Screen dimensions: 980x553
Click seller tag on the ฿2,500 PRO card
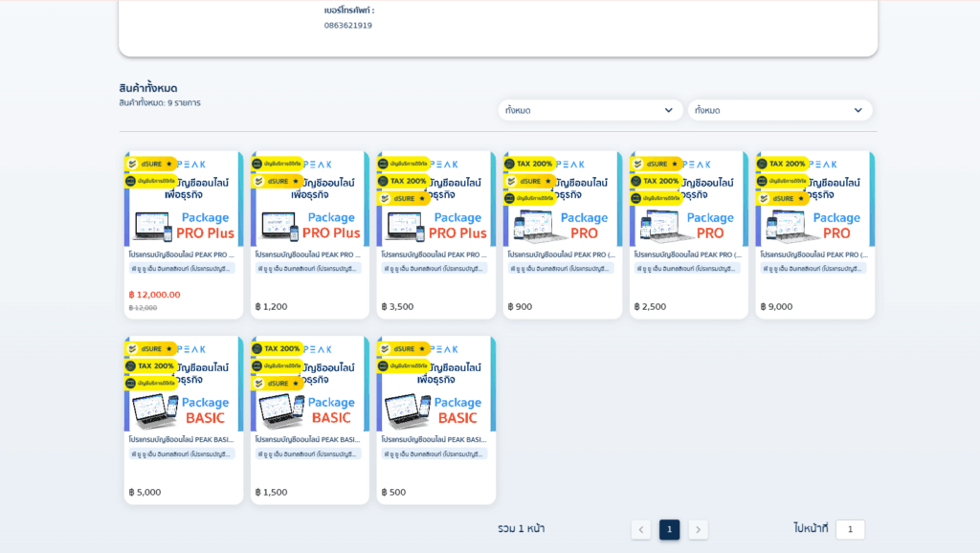[x=688, y=269]
